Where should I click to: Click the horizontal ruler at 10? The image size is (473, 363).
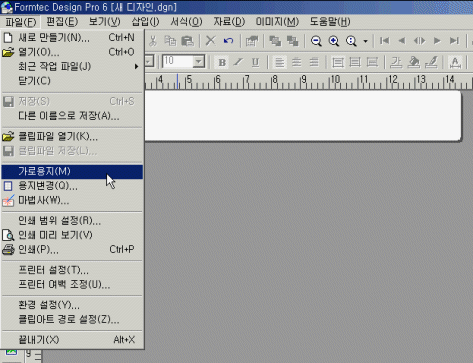[x=334, y=80]
